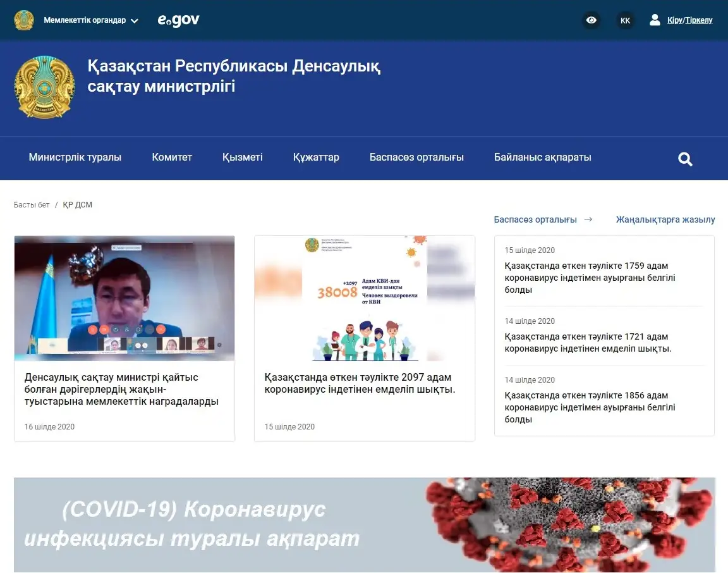Open the Комитет menu item
The height and width of the screenshot is (573, 728).
[172, 157]
